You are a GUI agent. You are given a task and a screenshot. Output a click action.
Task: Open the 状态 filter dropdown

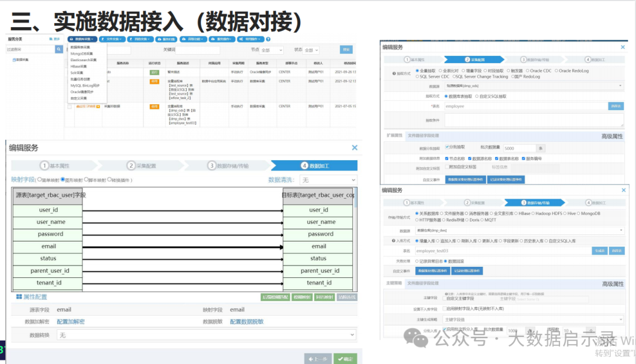coord(311,50)
